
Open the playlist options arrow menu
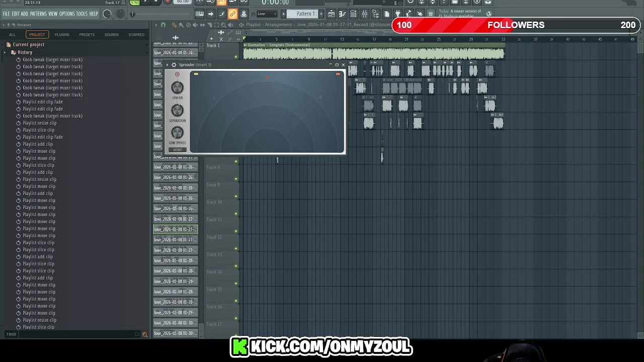[x=156, y=25]
